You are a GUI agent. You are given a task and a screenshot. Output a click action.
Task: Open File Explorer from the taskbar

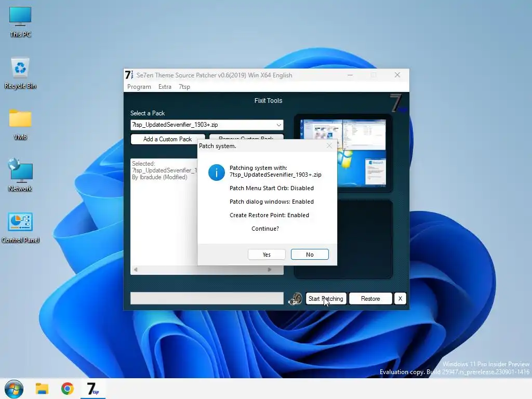42,389
